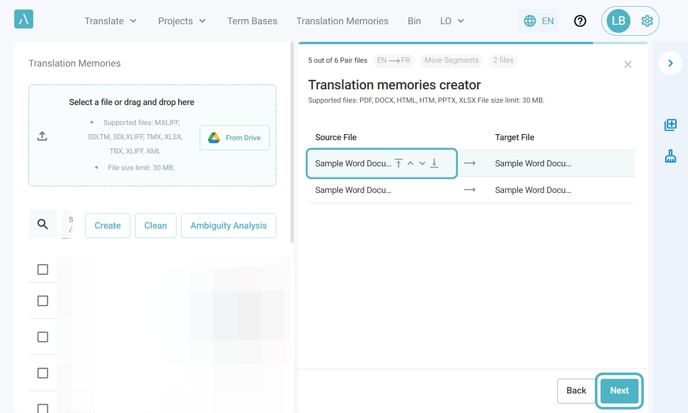The height and width of the screenshot is (413, 688).
Task: Close the Translation memories creator panel
Action: click(628, 65)
